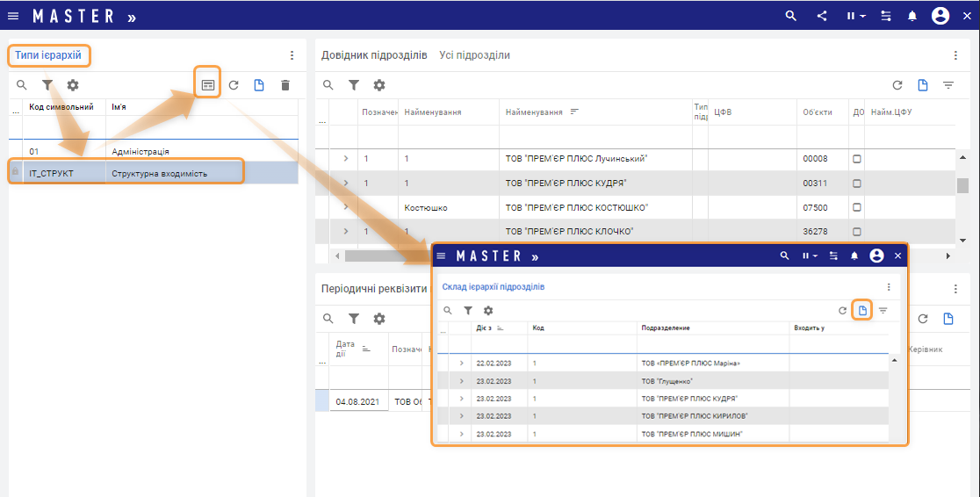Switch to the Усі підрозділи tab

coord(474,55)
